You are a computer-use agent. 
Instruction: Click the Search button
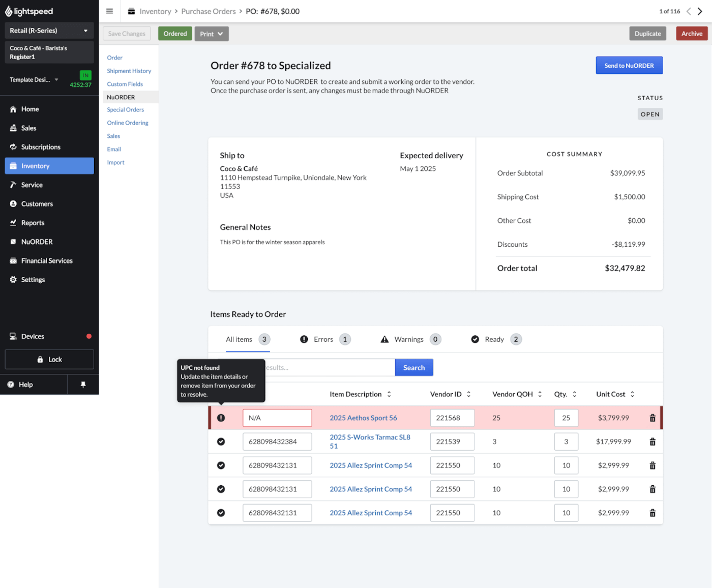tap(414, 368)
